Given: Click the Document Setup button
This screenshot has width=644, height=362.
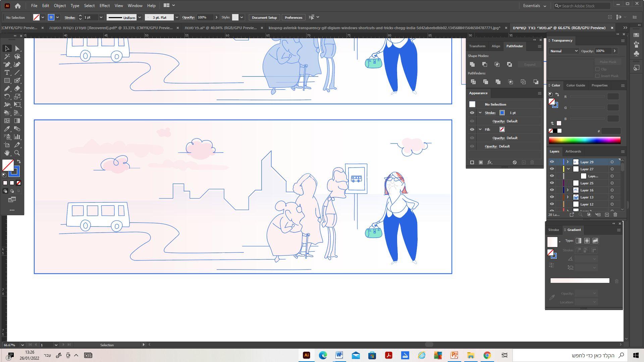Looking at the screenshot, I should coord(264,17).
